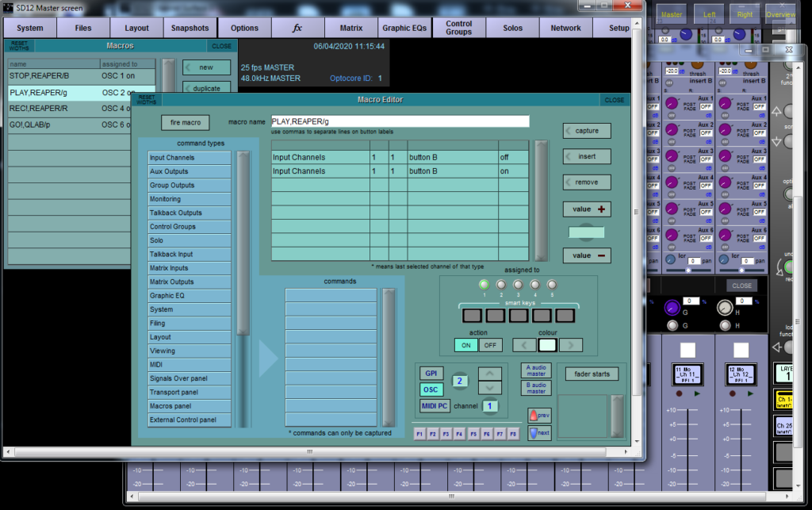Click the channel 12 fader track

tap(741, 448)
